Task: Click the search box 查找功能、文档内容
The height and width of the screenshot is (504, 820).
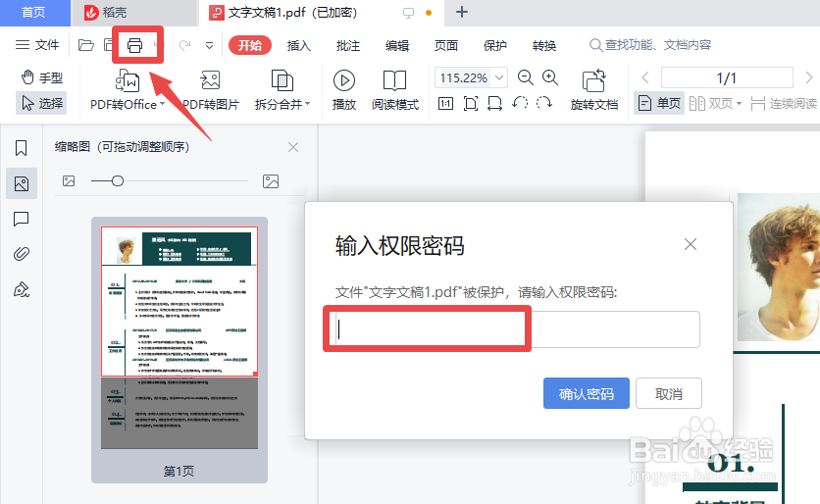Action: [650, 45]
